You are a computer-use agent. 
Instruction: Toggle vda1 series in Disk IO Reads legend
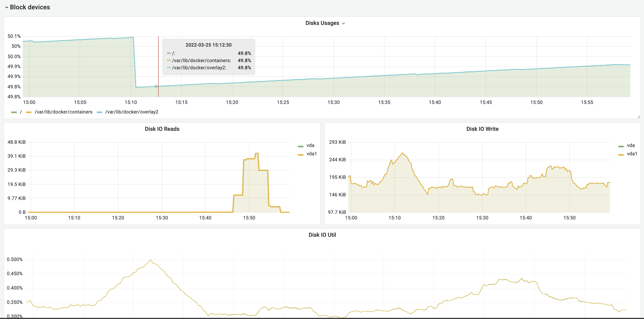[x=311, y=154]
